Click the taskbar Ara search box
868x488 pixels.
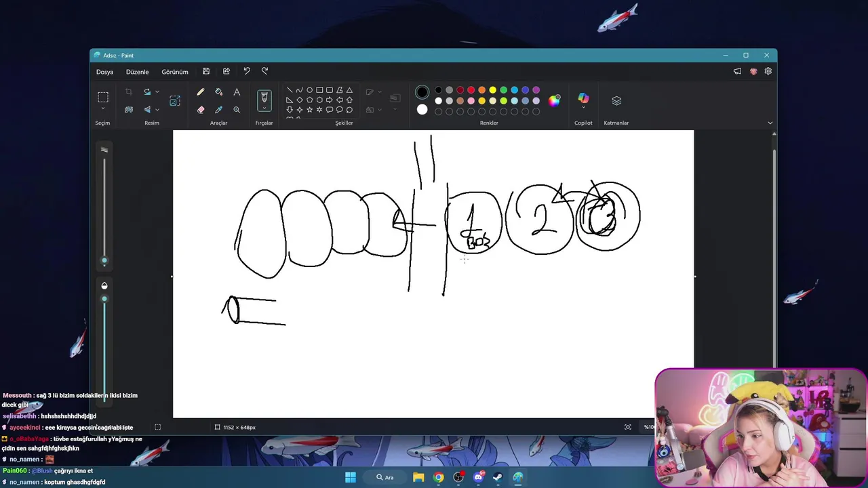(386, 477)
